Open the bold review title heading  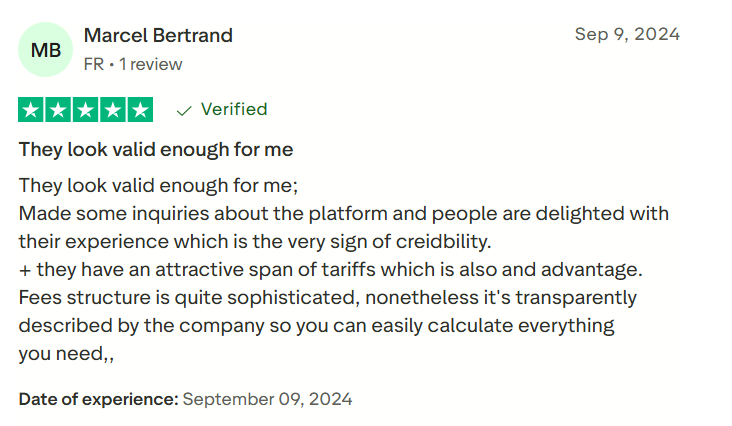coord(156,150)
